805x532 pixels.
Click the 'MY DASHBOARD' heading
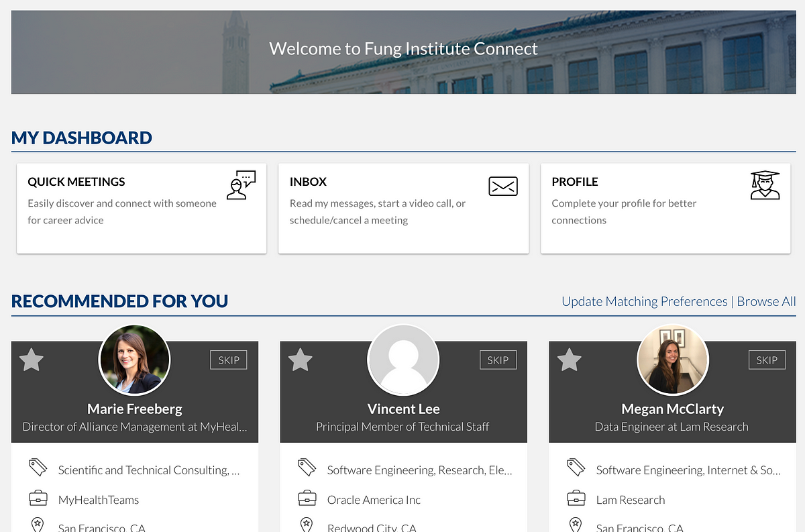[82, 138]
